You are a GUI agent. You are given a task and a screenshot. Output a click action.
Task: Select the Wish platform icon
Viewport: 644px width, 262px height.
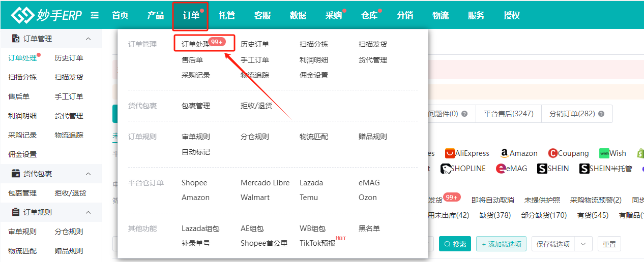point(604,153)
